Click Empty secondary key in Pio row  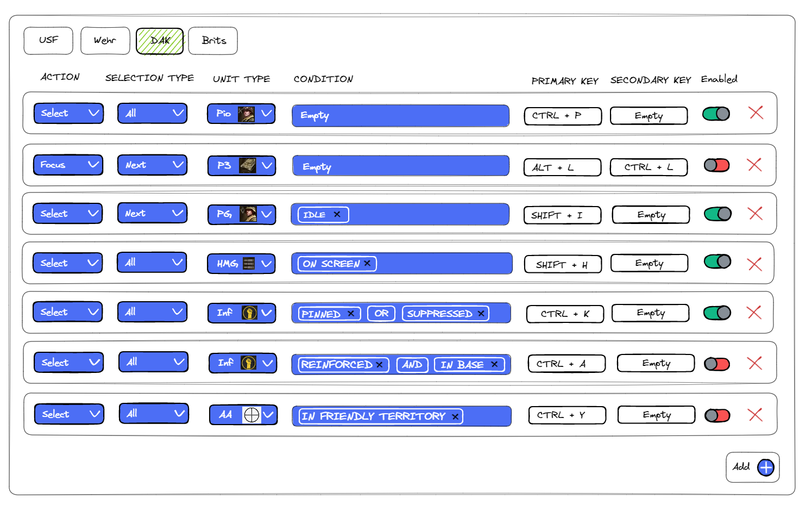click(649, 116)
